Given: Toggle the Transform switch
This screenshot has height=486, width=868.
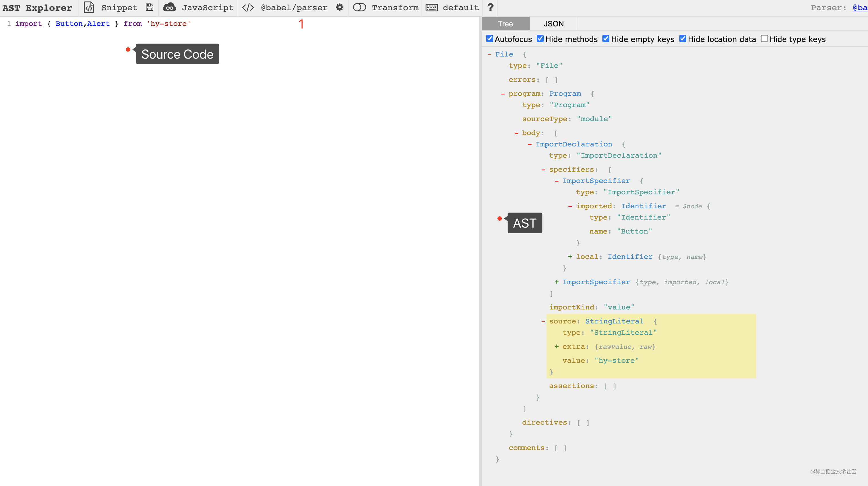Looking at the screenshot, I should pyautogui.click(x=359, y=7).
